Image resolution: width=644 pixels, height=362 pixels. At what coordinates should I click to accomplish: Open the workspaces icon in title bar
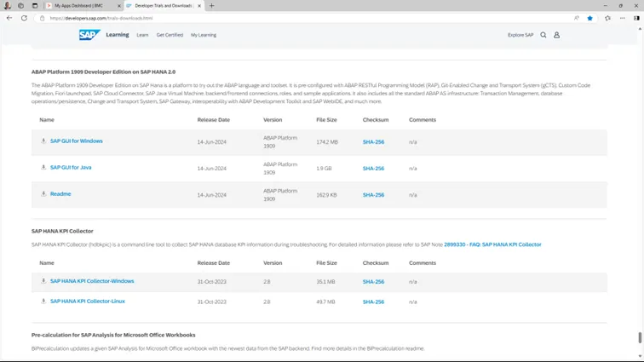point(21,6)
